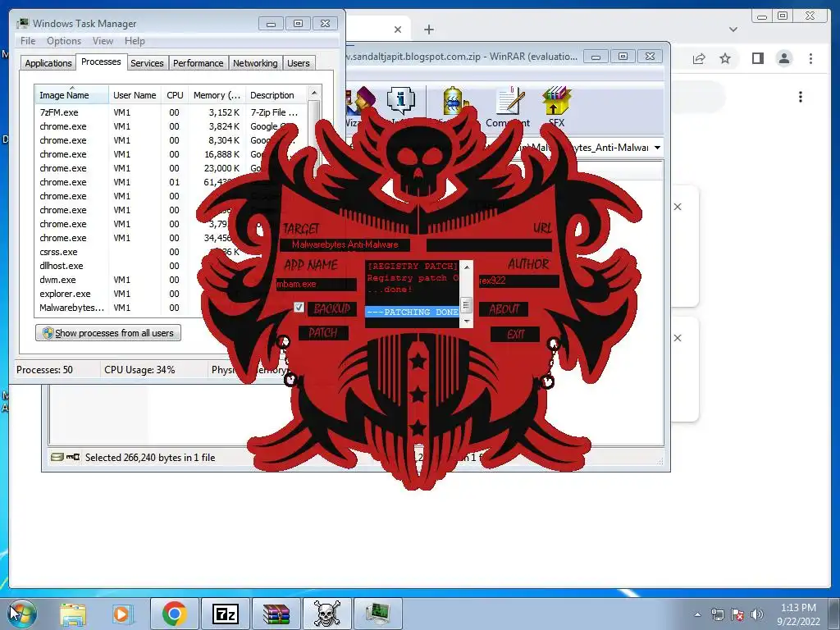Switch to the Applications tab
This screenshot has height=630, width=840.
pos(48,63)
